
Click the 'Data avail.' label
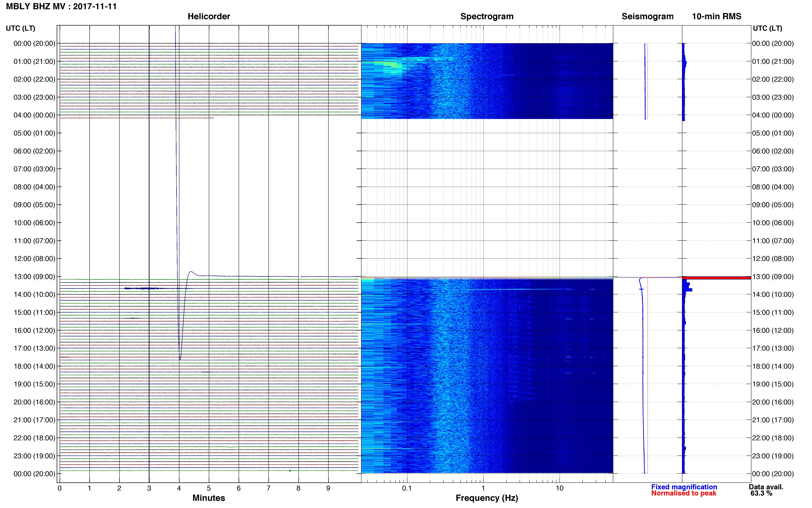coord(766,487)
